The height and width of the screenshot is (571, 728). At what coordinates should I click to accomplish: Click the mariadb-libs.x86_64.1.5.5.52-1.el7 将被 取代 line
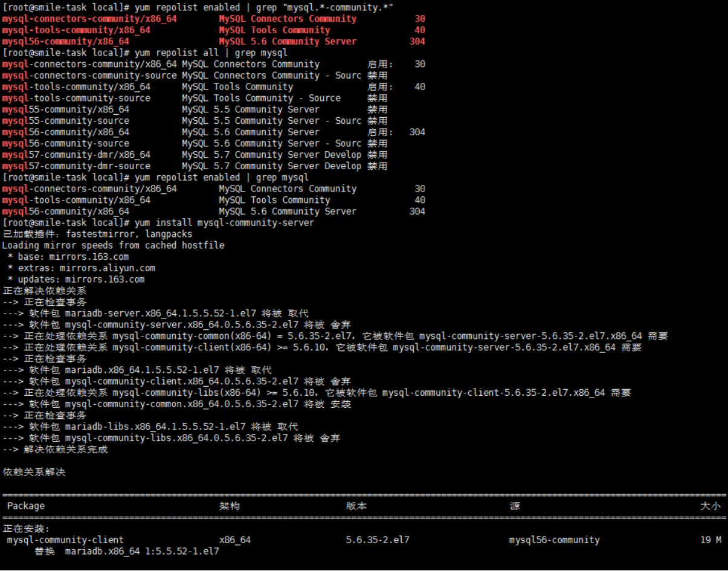(150, 427)
